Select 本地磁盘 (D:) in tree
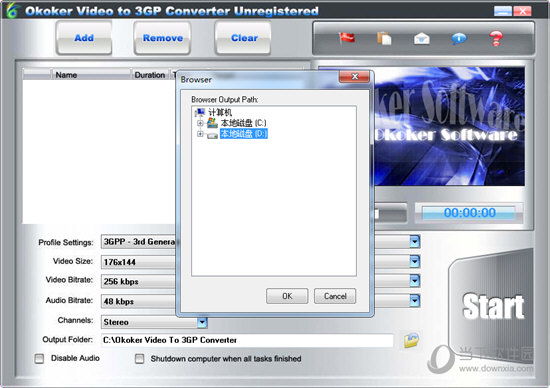Viewport: 550px width, 388px height. tap(243, 134)
